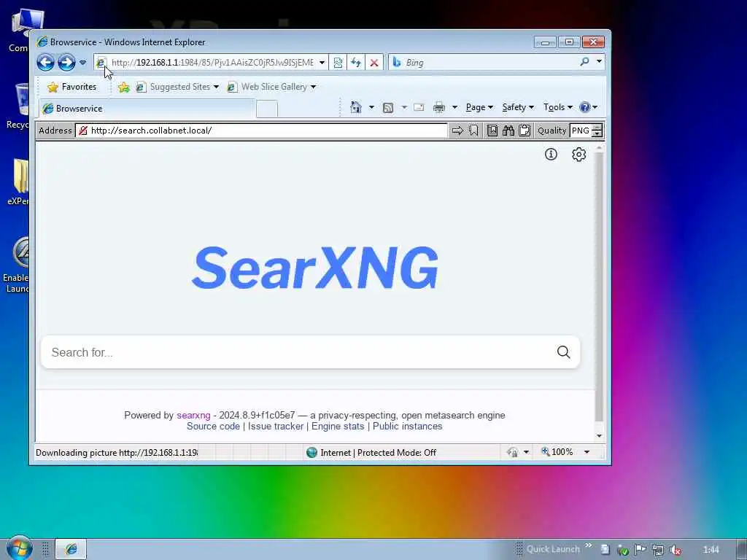Screen dimensions: 747x560
Task: Click the Browservice Address URL field
Action: pos(261,131)
